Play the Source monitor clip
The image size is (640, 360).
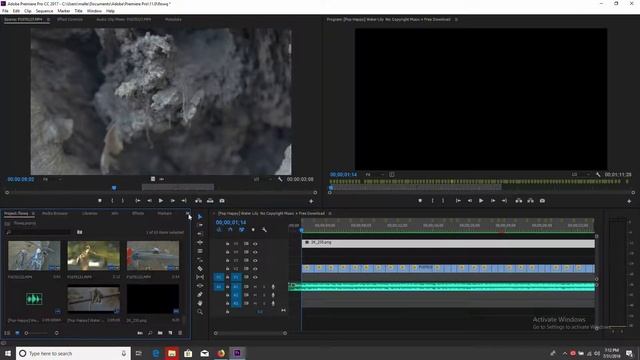(161, 201)
